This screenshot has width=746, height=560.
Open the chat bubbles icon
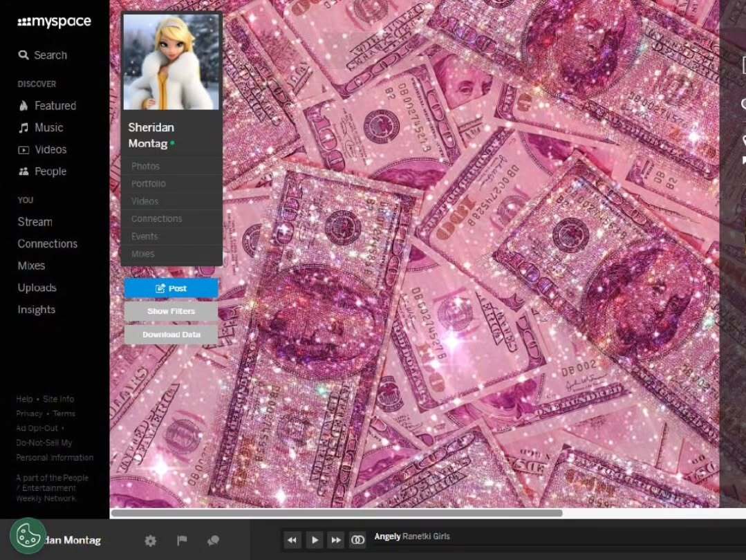[x=213, y=541]
